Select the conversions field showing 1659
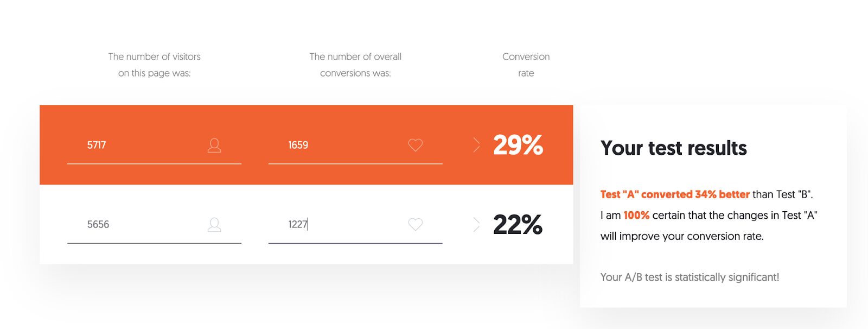Image resolution: width=868 pixels, height=329 pixels. coord(355,145)
